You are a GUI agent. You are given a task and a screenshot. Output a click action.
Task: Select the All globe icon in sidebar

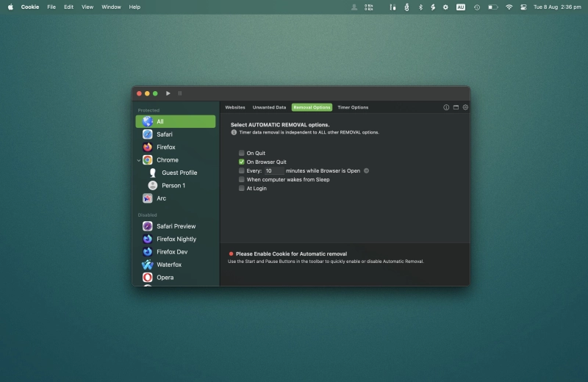148,121
